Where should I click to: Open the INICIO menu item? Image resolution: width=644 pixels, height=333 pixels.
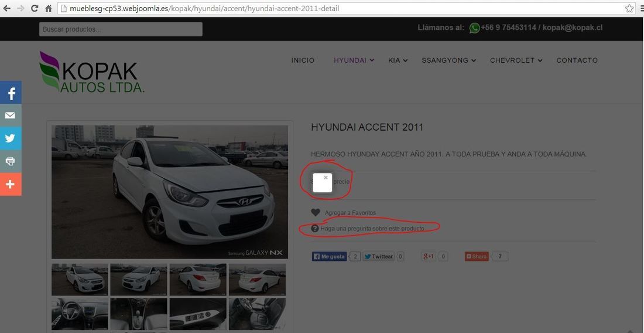point(303,60)
